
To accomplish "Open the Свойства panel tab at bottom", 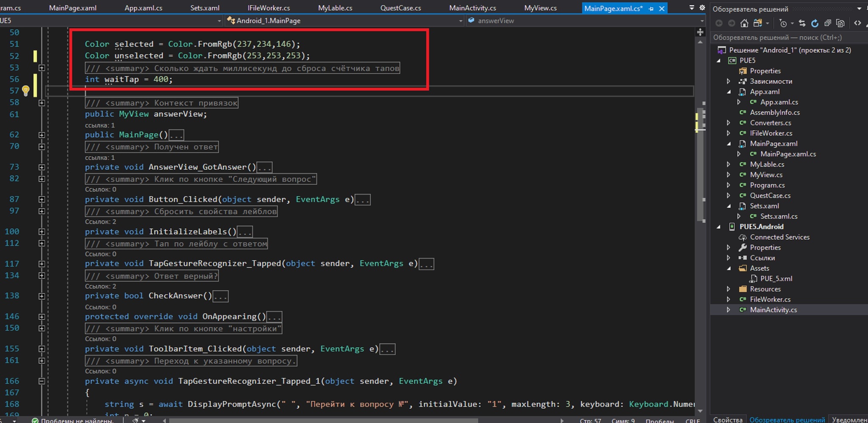I will pos(728,419).
